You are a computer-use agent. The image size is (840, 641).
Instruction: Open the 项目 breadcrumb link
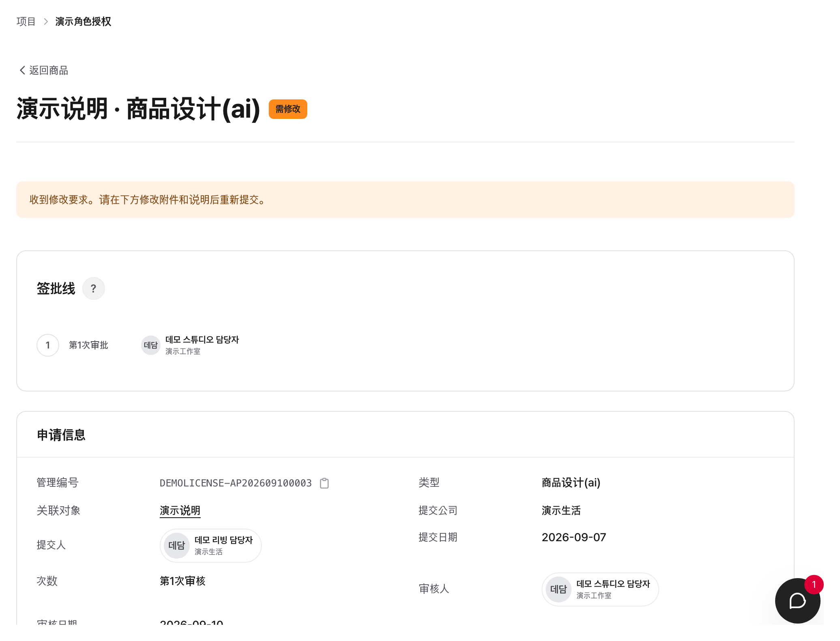(x=26, y=22)
